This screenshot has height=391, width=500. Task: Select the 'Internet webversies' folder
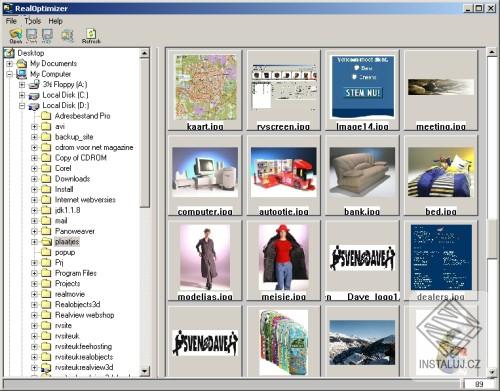point(85,200)
